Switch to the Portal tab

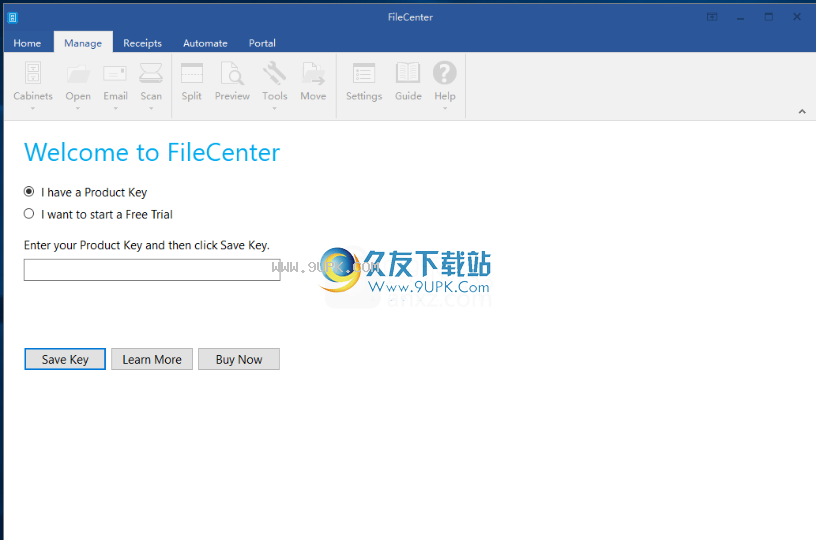(262, 43)
